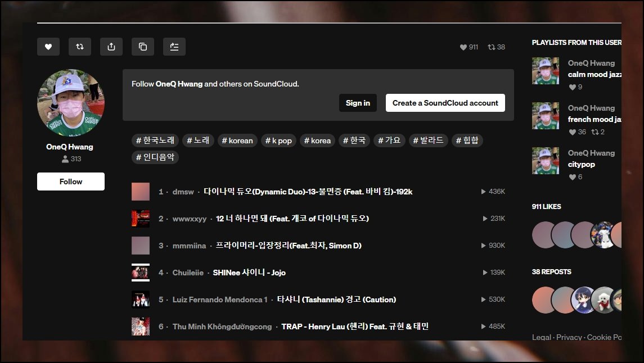This screenshot has width=644, height=363.
Task: Open track title 12 너 하나면 돼
Action: (x=292, y=219)
